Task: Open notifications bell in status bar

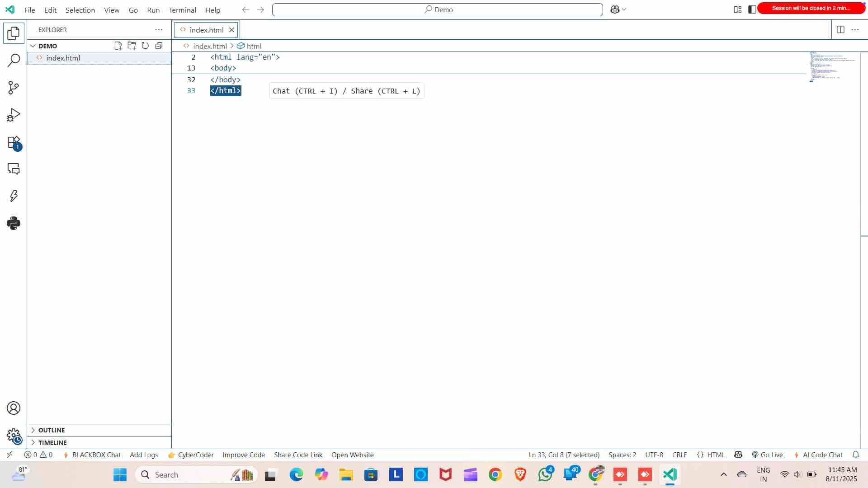Action: pos(856,455)
